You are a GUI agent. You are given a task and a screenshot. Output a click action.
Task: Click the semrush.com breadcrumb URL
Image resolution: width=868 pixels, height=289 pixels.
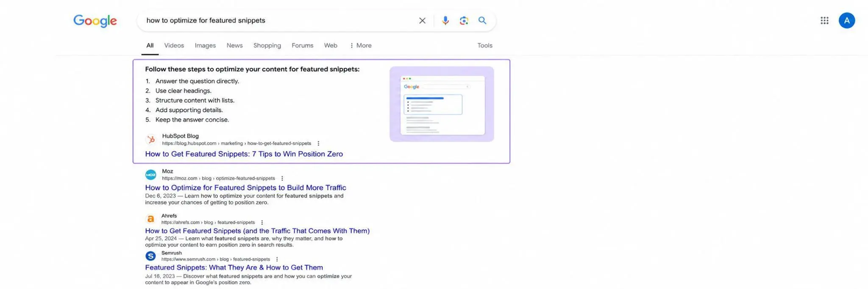point(216,259)
